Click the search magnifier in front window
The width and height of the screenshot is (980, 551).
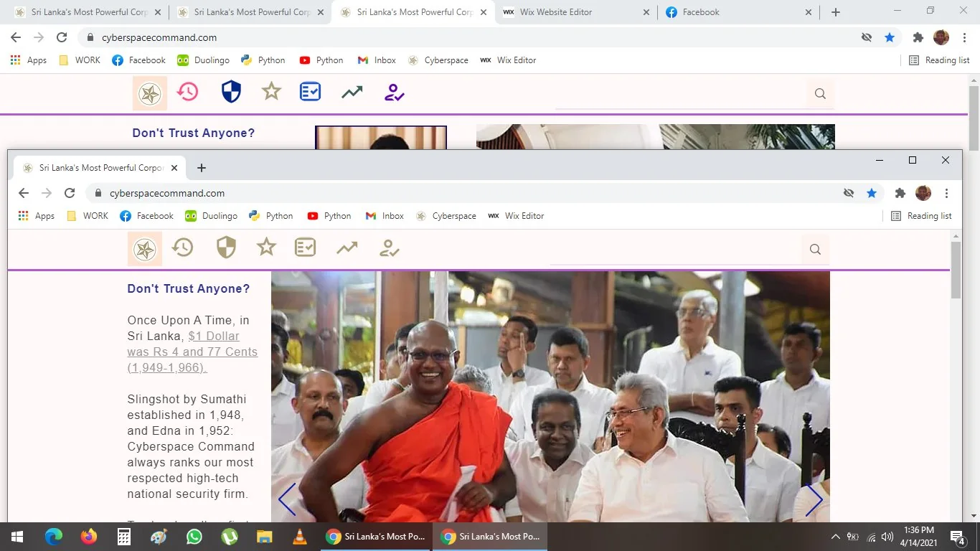pyautogui.click(x=815, y=250)
